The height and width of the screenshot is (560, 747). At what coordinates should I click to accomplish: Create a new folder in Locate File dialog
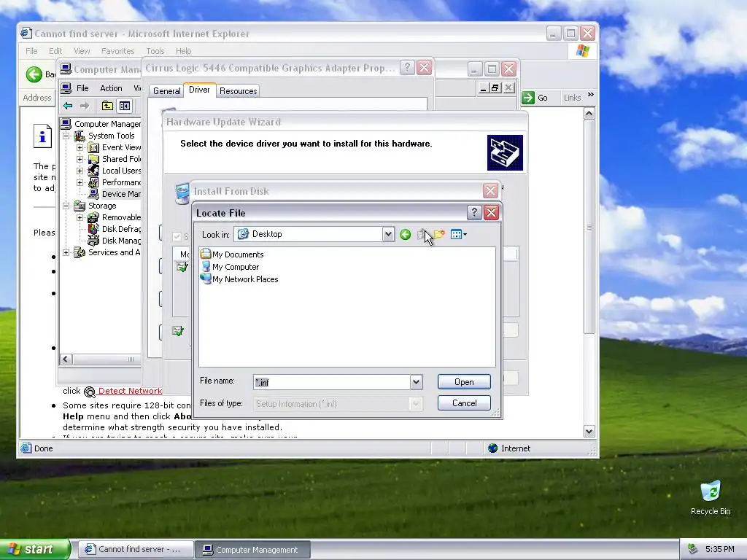[438, 234]
